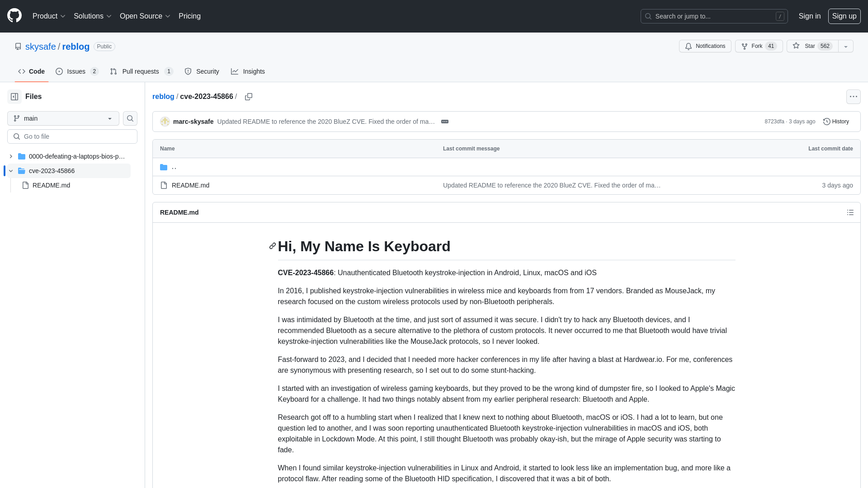Image resolution: width=868 pixels, height=488 pixels.
Task: Expand the 0000-defeating-a-laptops-bios-p folder
Action: point(11,156)
